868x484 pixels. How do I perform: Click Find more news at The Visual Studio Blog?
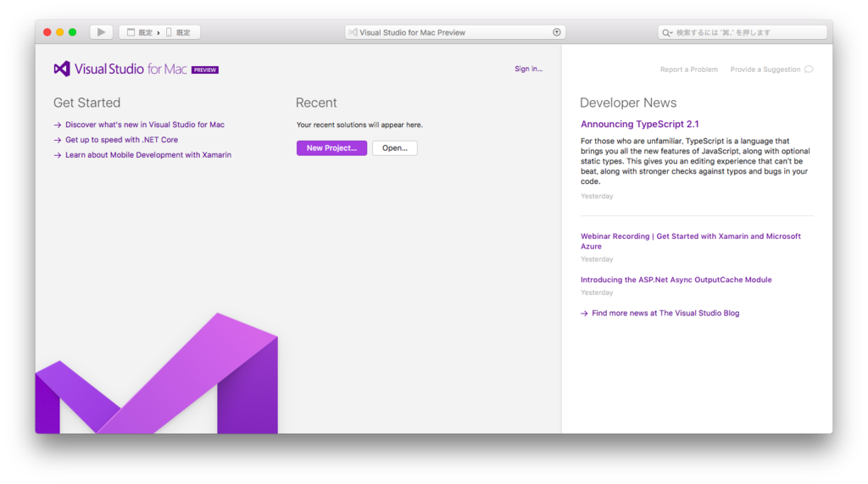(x=665, y=313)
